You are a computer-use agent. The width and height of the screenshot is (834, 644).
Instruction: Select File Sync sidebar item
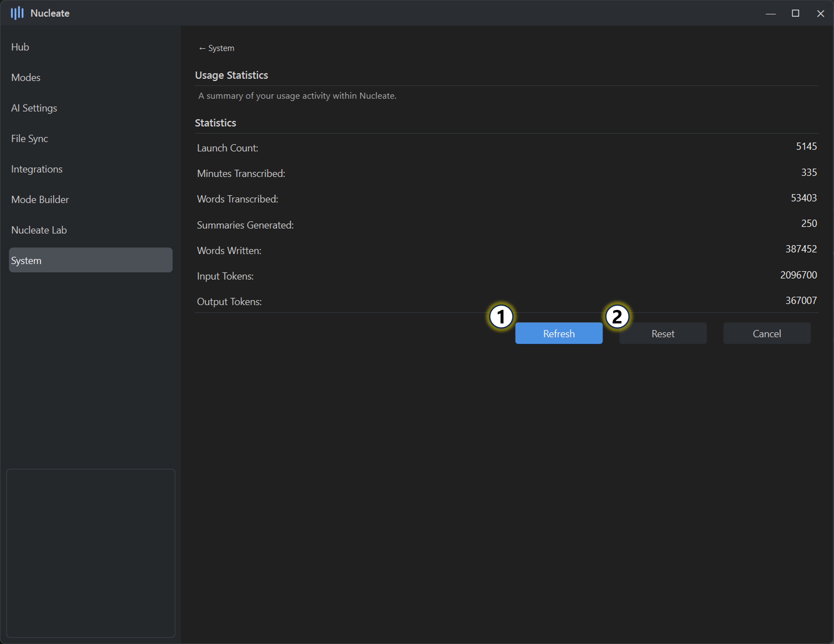29,139
